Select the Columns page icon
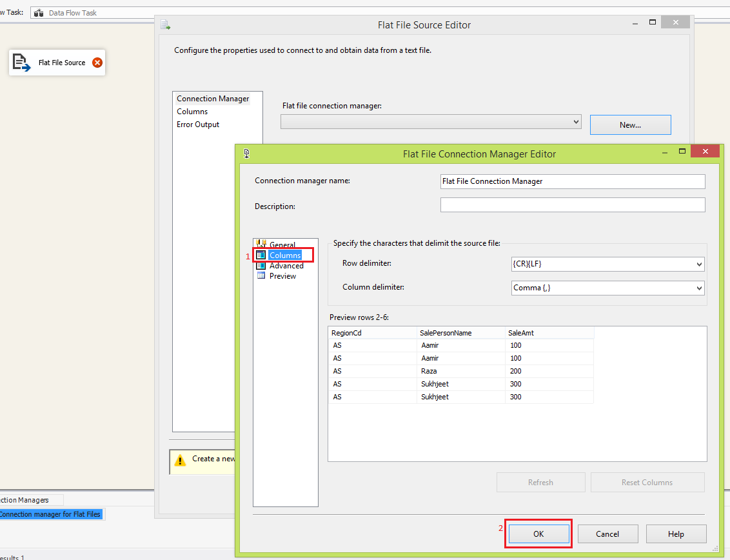Image resolution: width=730 pixels, height=560 pixels. click(x=262, y=255)
